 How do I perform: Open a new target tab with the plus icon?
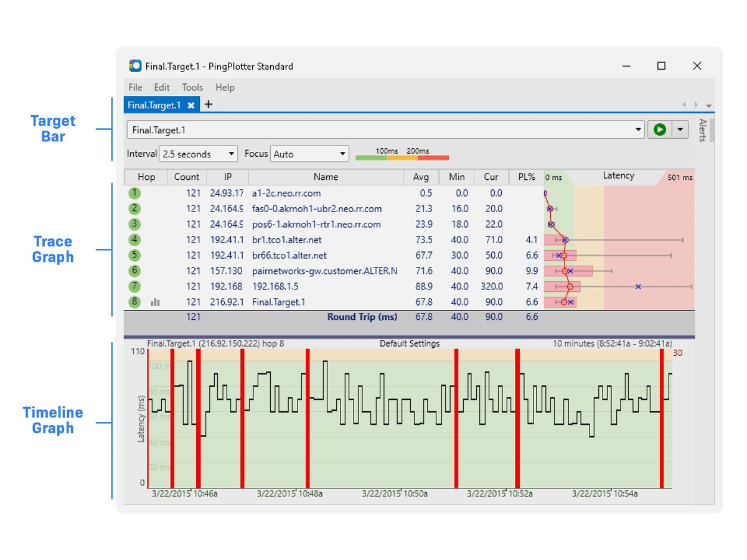(x=209, y=105)
